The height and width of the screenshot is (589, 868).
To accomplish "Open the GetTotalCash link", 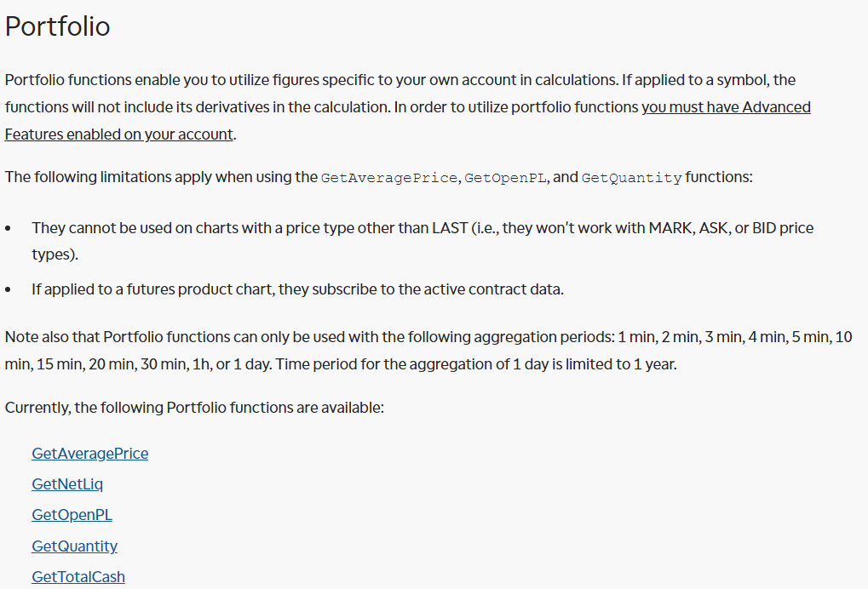I will 78,577.
